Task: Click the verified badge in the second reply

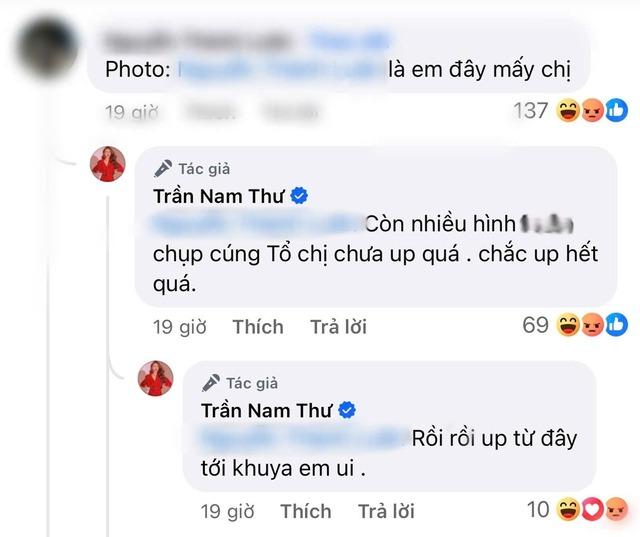Action: point(347,411)
